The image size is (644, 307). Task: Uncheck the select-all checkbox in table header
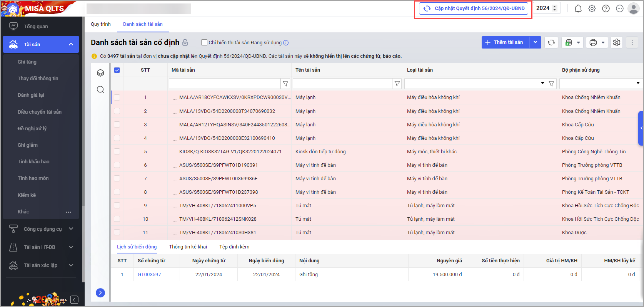[117, 70]
